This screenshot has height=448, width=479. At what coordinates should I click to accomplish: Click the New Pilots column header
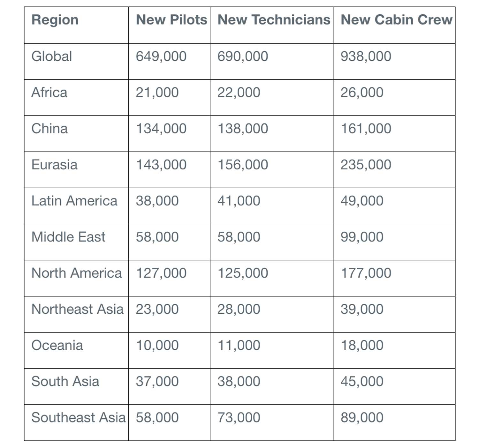(171, 20)
